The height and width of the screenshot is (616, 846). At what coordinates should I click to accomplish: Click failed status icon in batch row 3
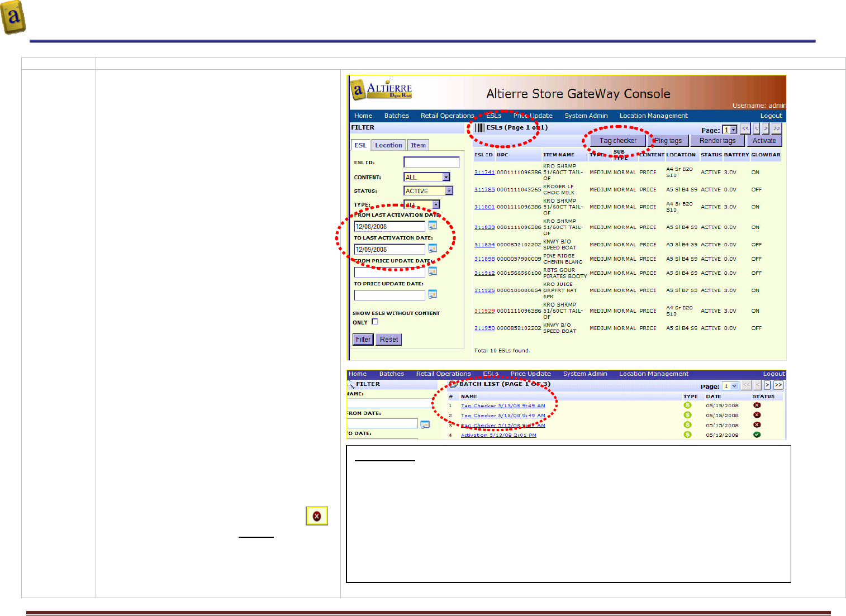point(757,425)
